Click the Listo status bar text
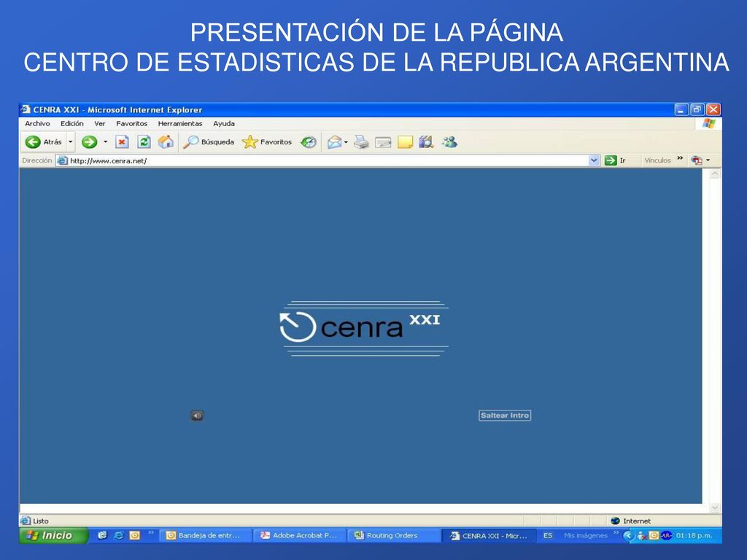Viewport: 747px width, 560px height. tap(41, 521)
